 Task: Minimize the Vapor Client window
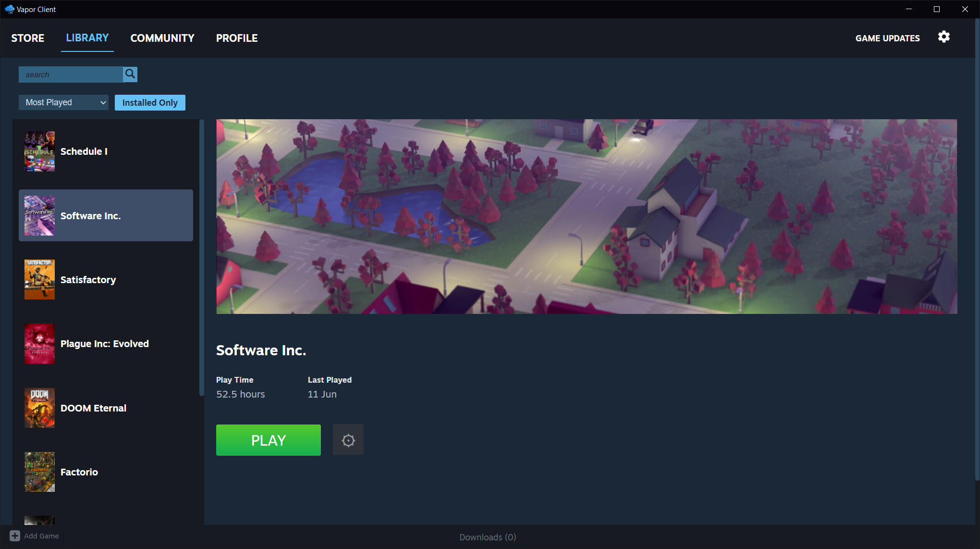[x=908, y=9]
